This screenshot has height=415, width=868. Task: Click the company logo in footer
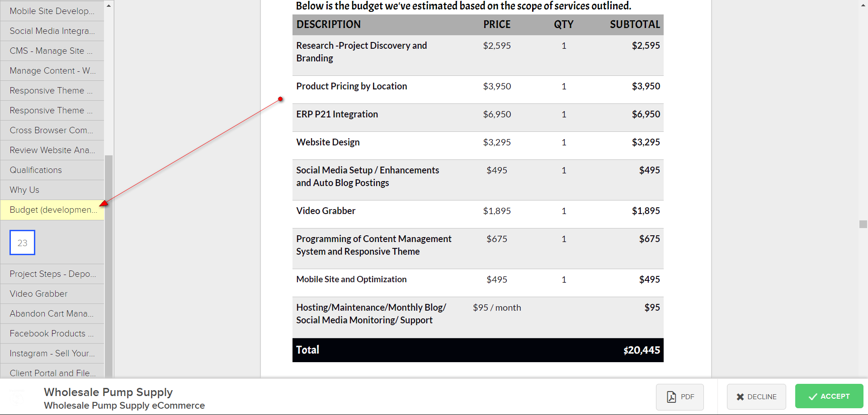[17, 397]
